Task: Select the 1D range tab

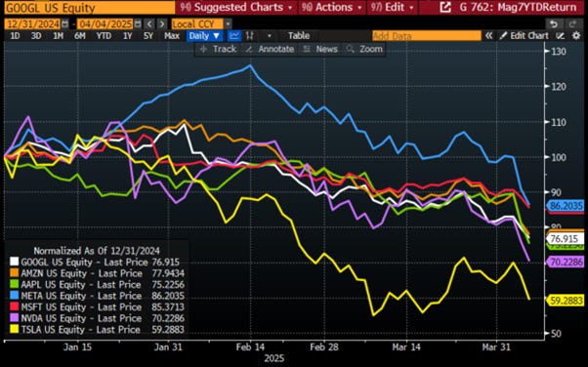Action: (x=15, y=36)
